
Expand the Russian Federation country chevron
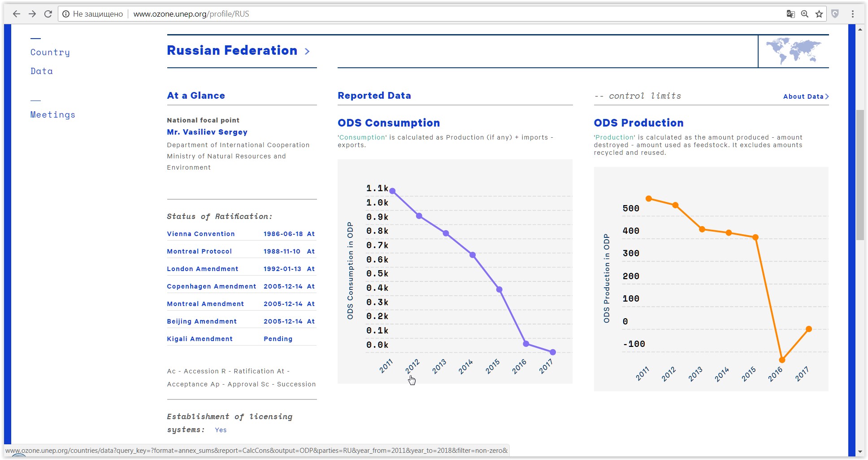coord(307,51)
